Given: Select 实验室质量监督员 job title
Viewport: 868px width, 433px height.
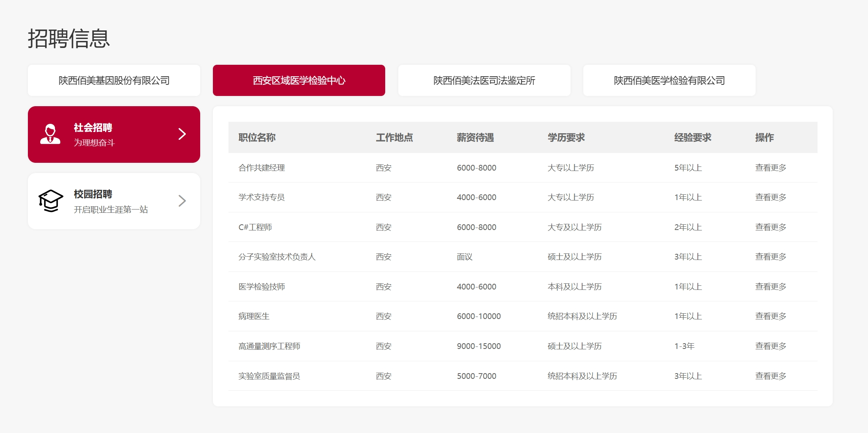Looking at the screenshot, I should pos(270,376).
